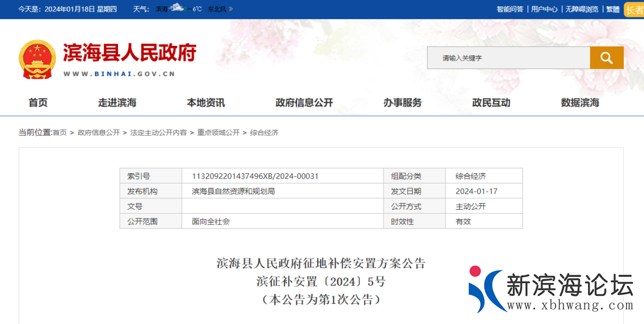Viewport: 644px width, 324px height.
Task: Open the 数据滨海 navigation item
Action: click(x=580, y=102)
